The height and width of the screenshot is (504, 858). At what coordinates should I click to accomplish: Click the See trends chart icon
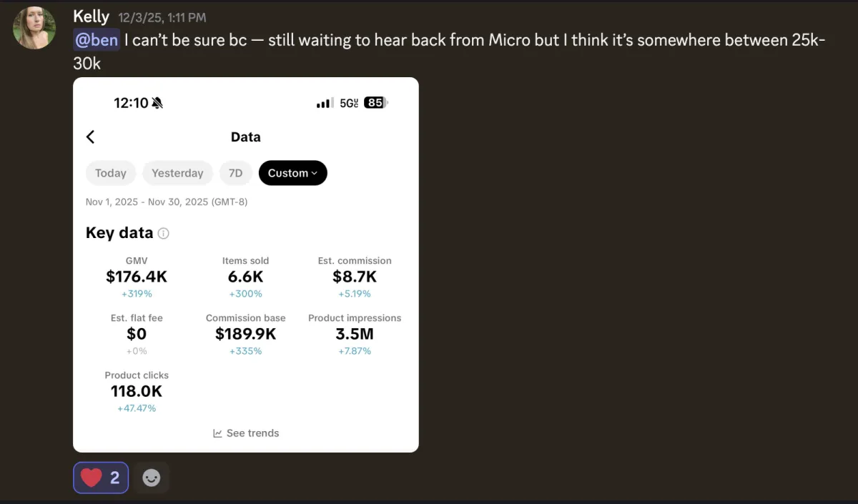217,433
